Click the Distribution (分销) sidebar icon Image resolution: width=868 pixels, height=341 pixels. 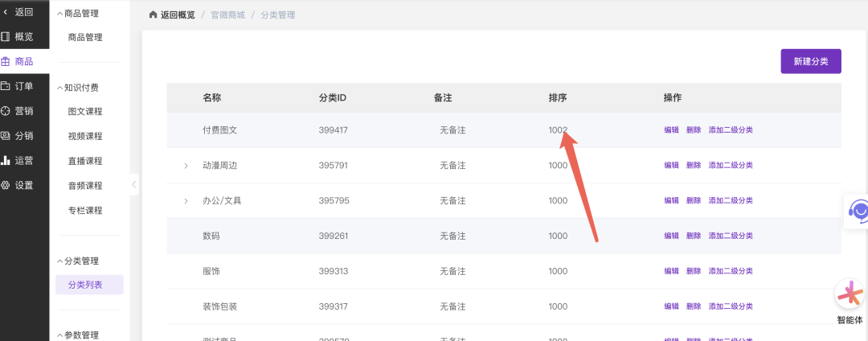coord(6,136)
